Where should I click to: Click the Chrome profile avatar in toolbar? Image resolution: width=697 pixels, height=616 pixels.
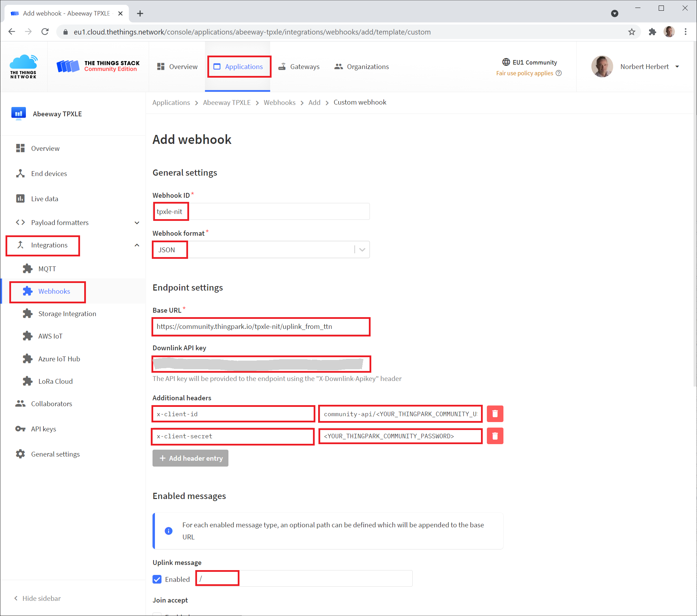pyautogui.click(x=669, y=32)
